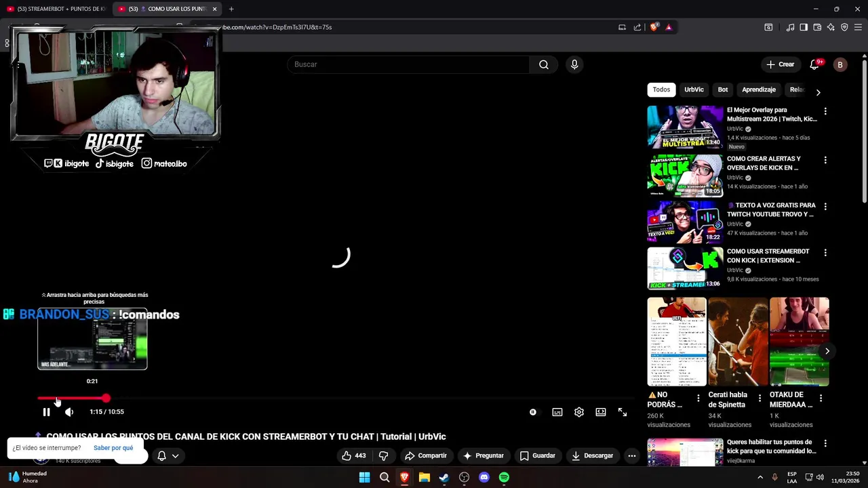Switch to theater mode
Image resolution: width=868 pixels, height=488 pixels.
(x=601, y=412)
